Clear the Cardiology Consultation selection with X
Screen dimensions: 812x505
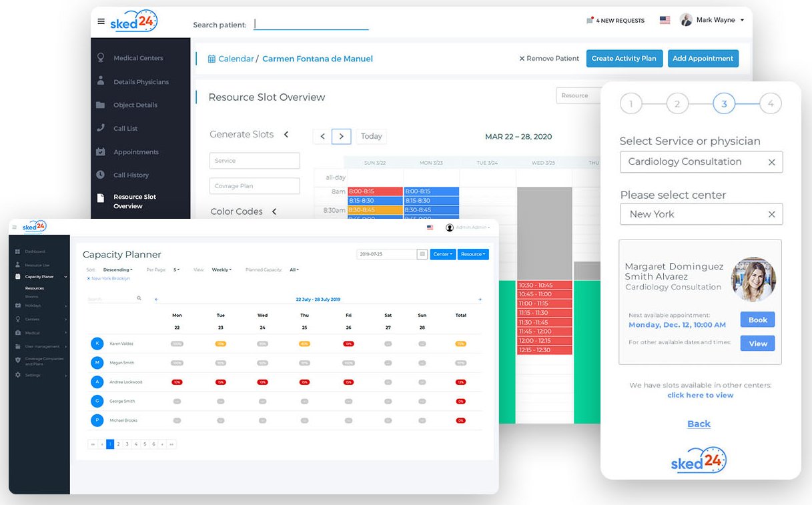[771, 162]
